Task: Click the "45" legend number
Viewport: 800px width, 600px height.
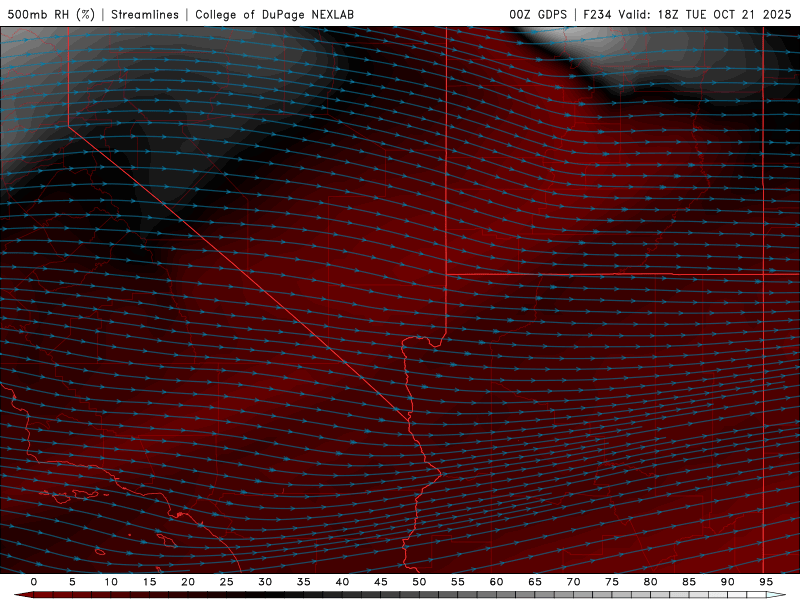Action: pyautogui.click(x=381, y=582)
